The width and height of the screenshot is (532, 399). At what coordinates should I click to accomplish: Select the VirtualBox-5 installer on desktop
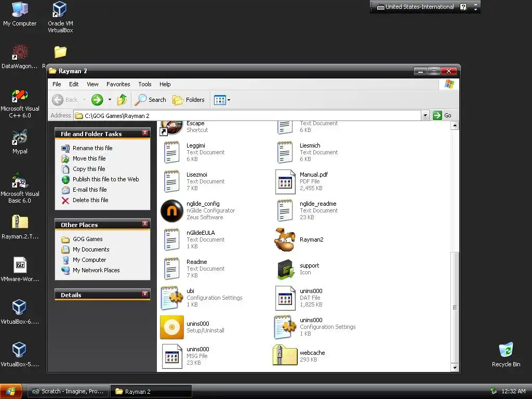pyautogui.click(x=20, y=354)
